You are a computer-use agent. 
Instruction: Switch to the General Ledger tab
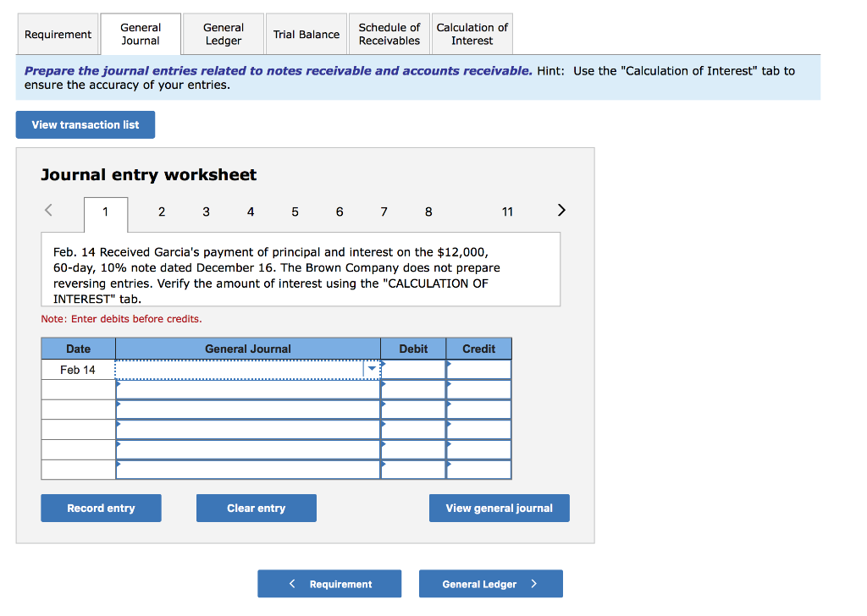click(x=222, y=34)
